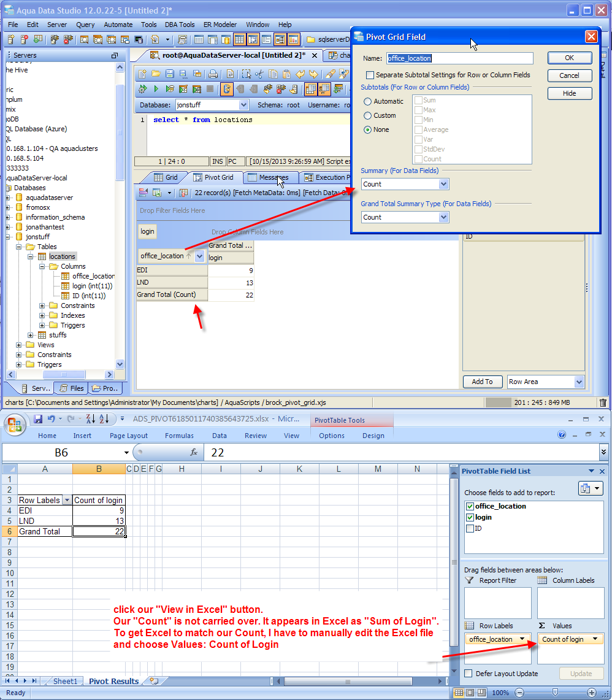The width and height of the screenshot is (612, 700).
Task: Open the DBA Tools menu
Action: coord(180,25)
